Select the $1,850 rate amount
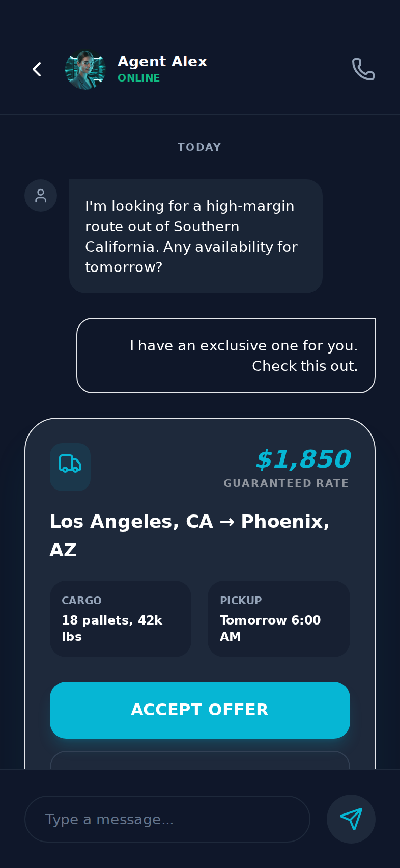 click(303, 459)
